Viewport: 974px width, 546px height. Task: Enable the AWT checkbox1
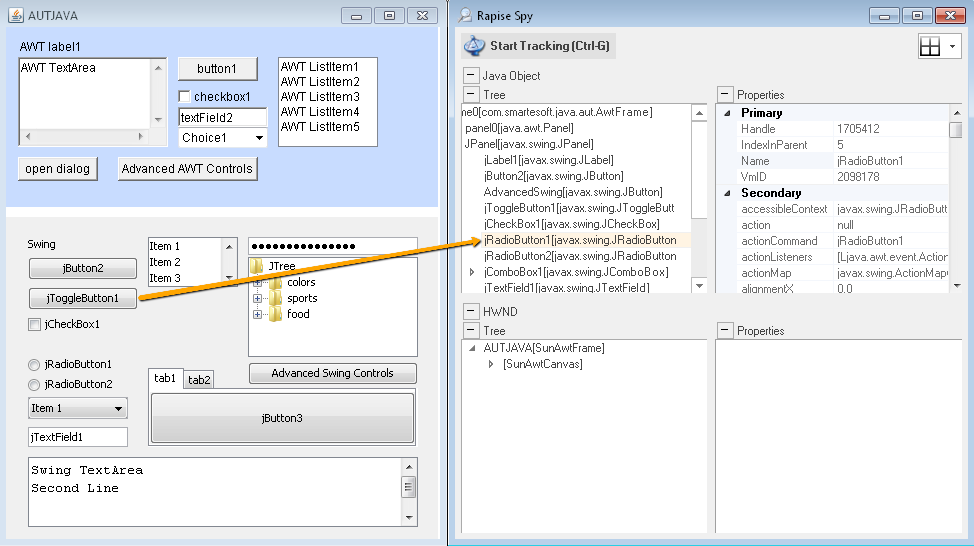point(185,97)
